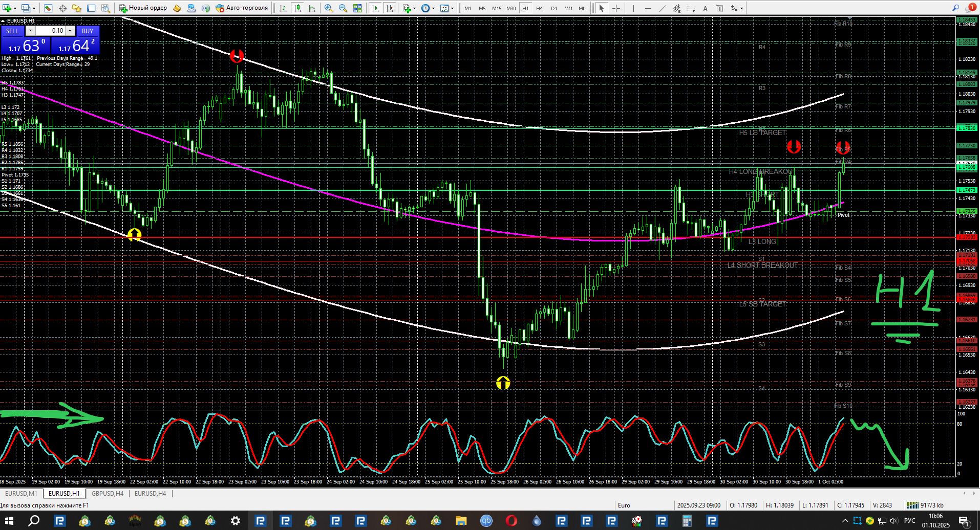Select the arrows drawing tool
This screenshot has width=980, height=530.
[x=734, y=8]
